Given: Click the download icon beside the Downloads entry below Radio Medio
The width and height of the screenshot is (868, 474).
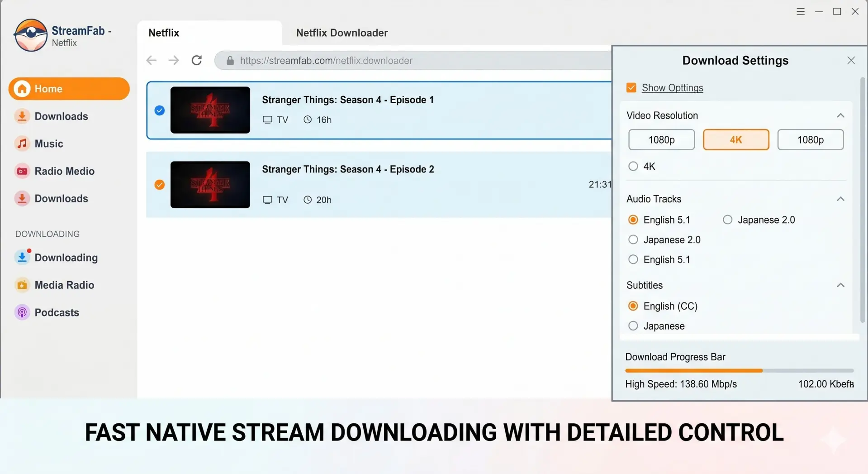Looking at the screenshot, I should (22, 198).
